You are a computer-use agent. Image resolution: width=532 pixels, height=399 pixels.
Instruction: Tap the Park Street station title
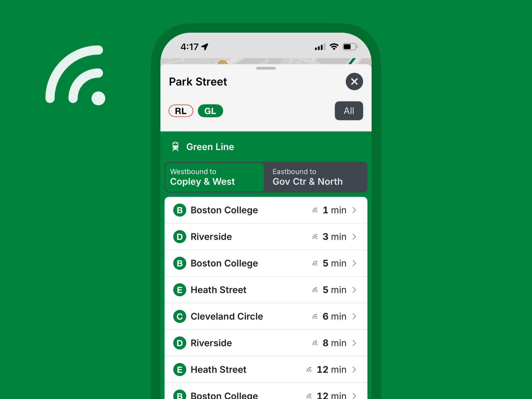point(197,82)
